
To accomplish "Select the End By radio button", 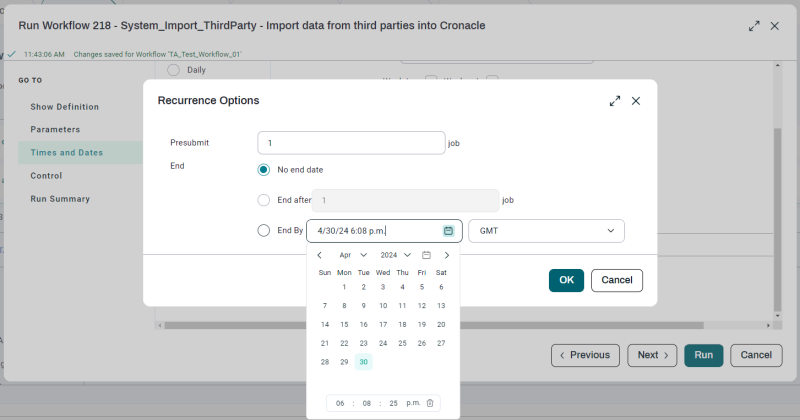I will tap(264, 231).
